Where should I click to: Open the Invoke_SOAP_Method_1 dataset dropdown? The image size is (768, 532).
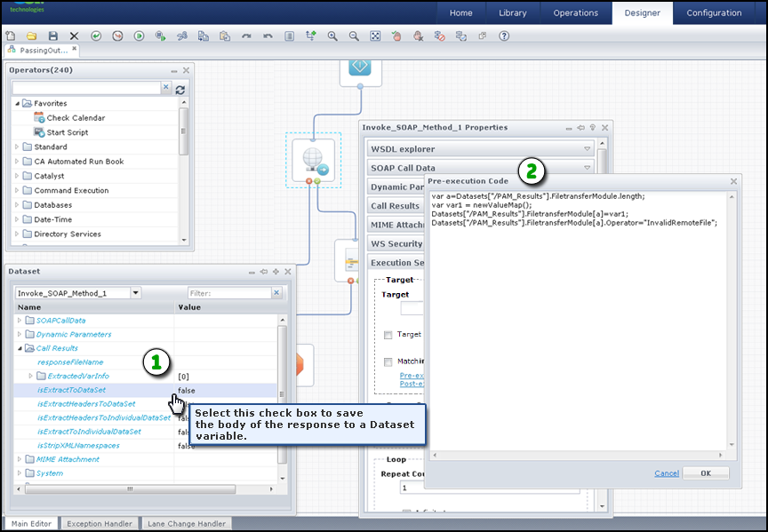[x=135, y=293]
